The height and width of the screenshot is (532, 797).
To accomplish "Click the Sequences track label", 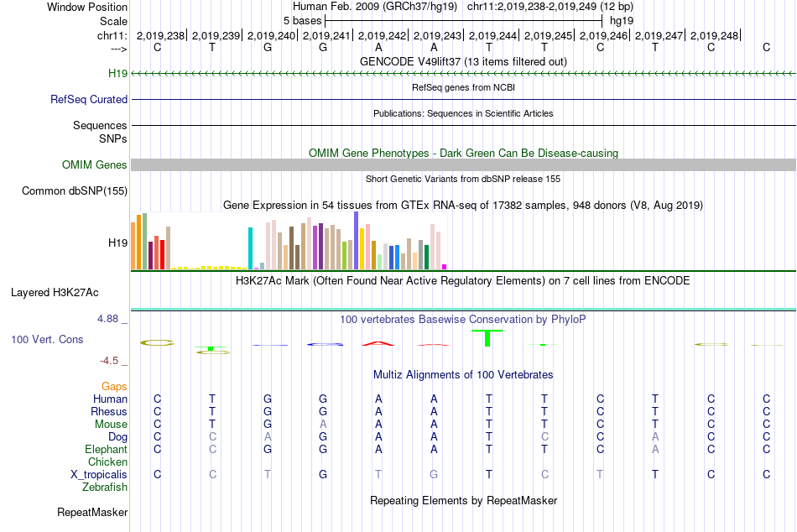I will pyautogui.click(x=100, y=125).
